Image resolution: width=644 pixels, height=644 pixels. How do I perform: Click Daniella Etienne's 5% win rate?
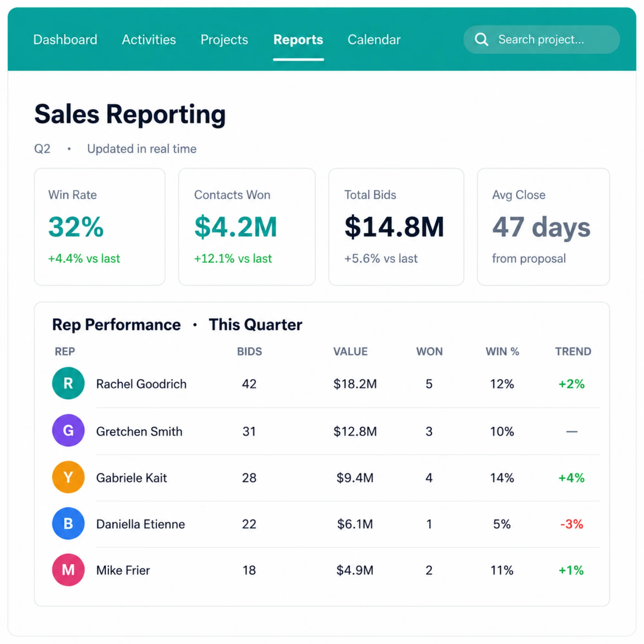point(502,524)
